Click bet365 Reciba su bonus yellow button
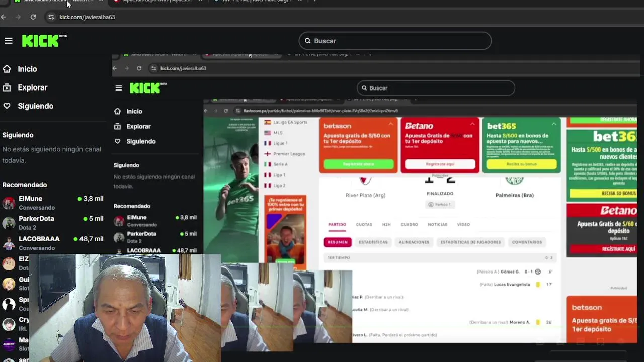Viewport: 644px width, 362px height. coord(521,164)
